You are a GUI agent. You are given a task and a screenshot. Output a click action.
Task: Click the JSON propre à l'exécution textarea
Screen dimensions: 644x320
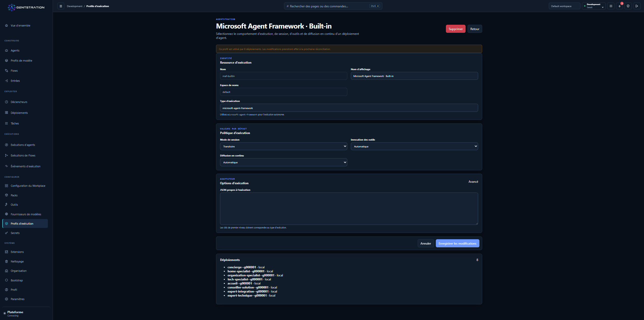coord(349,209)
